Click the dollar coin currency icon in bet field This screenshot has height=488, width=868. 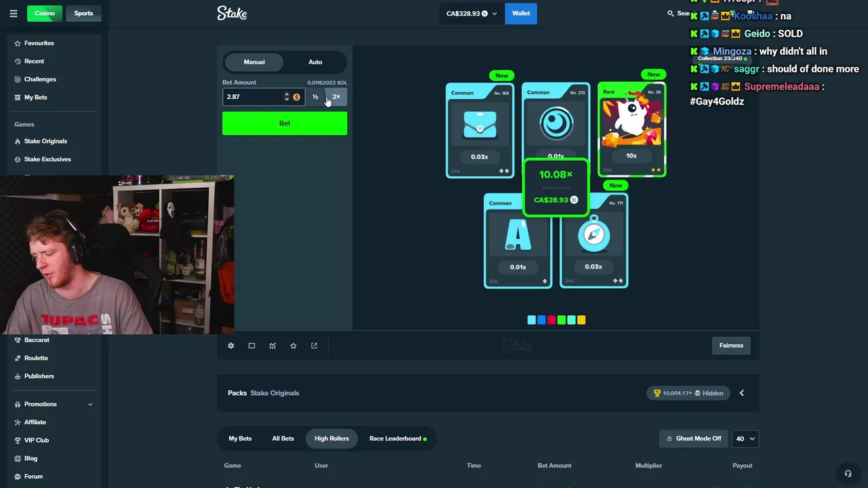296,97
